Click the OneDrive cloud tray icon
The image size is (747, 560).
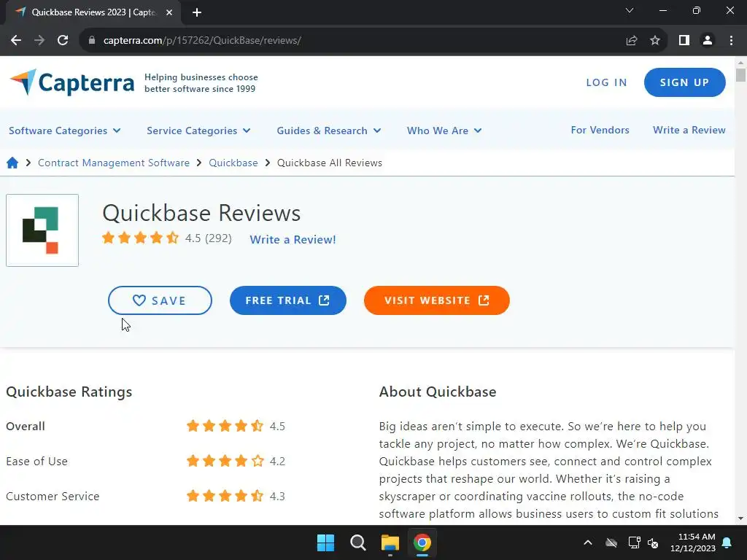[611, 542]
